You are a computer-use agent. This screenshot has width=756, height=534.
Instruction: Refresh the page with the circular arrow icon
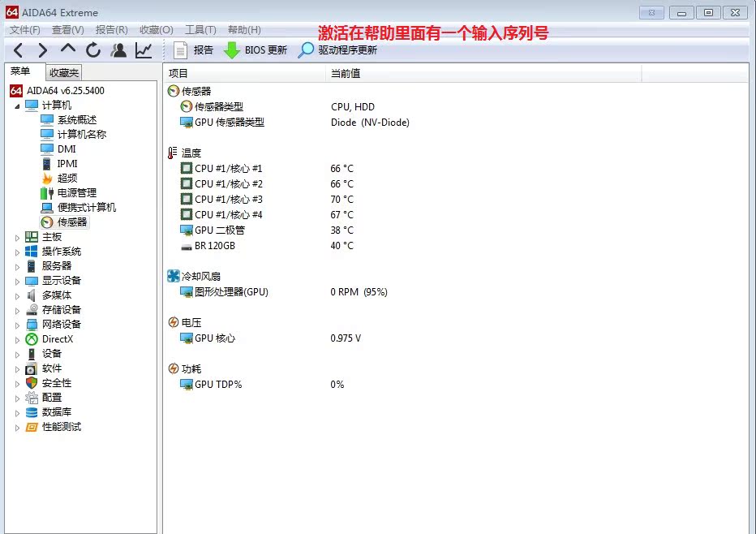(93, 50)
